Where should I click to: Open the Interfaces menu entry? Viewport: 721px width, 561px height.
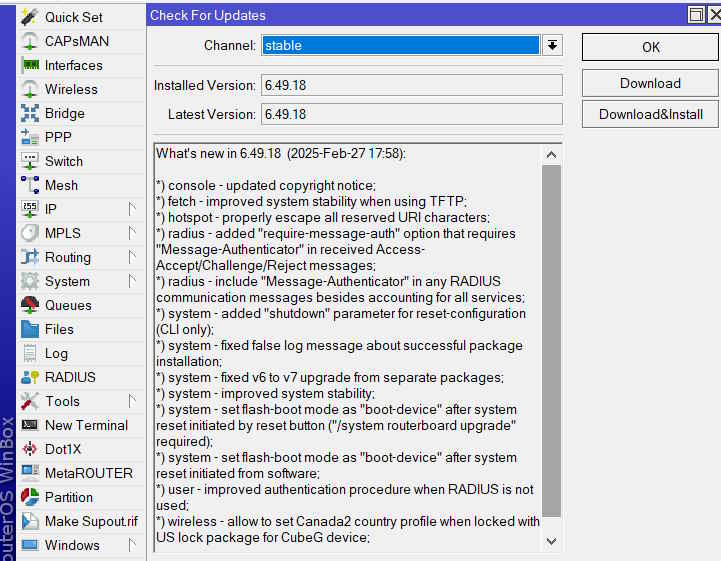click(x=82, y=65)
